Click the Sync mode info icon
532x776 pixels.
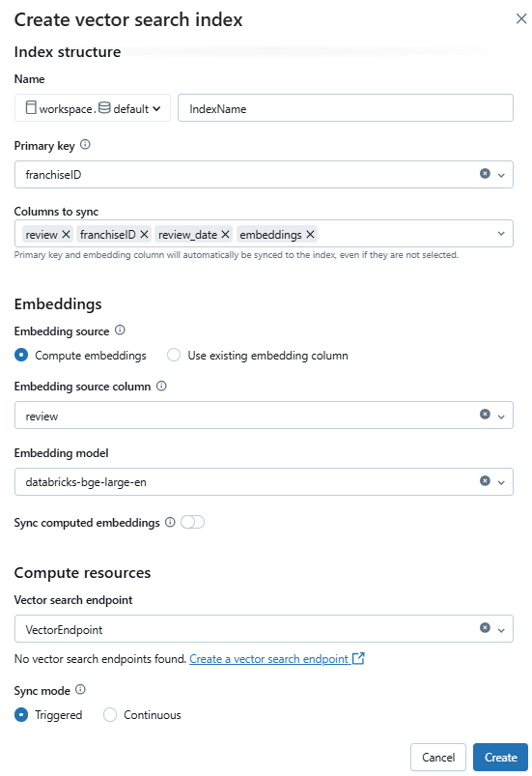(x=80, y=690)
